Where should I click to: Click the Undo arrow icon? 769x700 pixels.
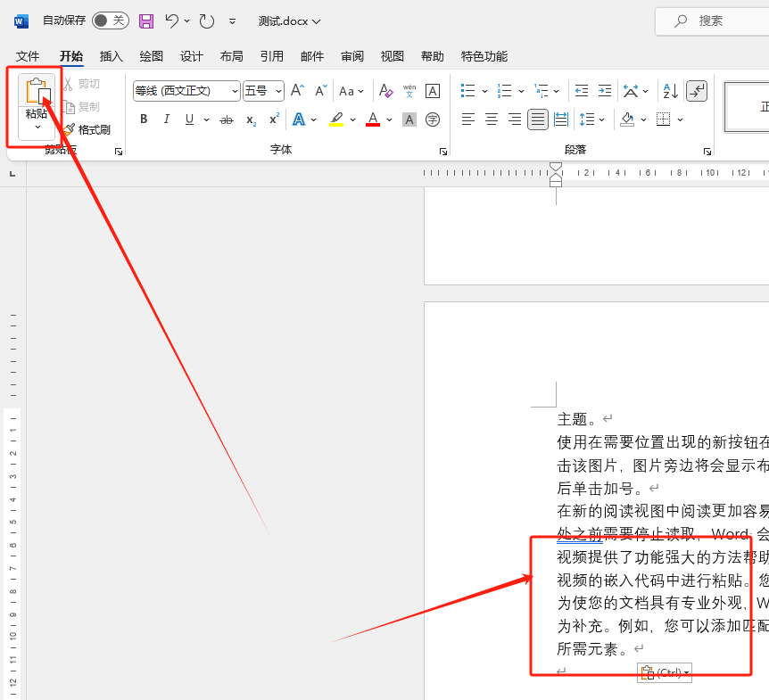click(x=172, y=21)
